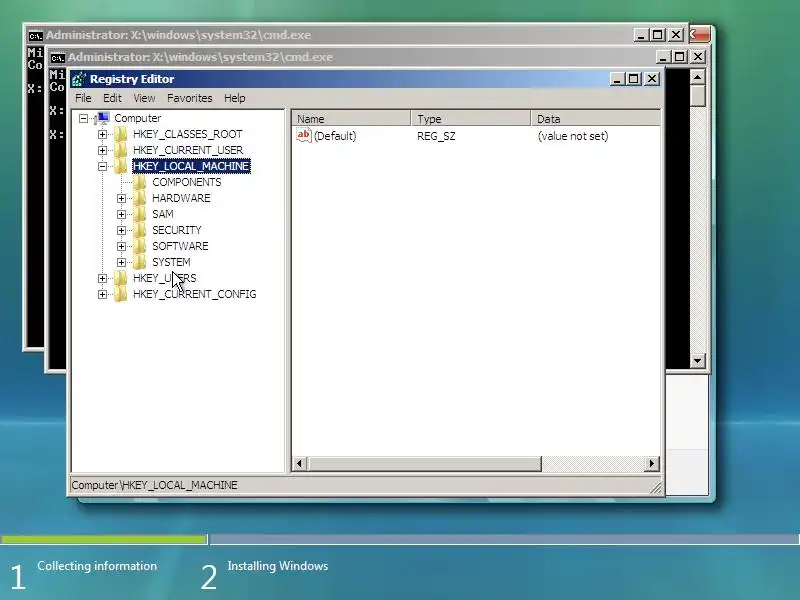Click the value pane's horizontal scrollbar thumb
800x600 pixels.
click(x=423, y=464)
